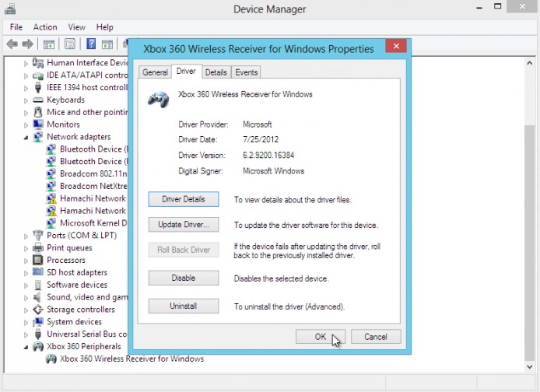Collapse the Network adapters node
Viewport: 540px width, 392px height.
tap(26, 138)
